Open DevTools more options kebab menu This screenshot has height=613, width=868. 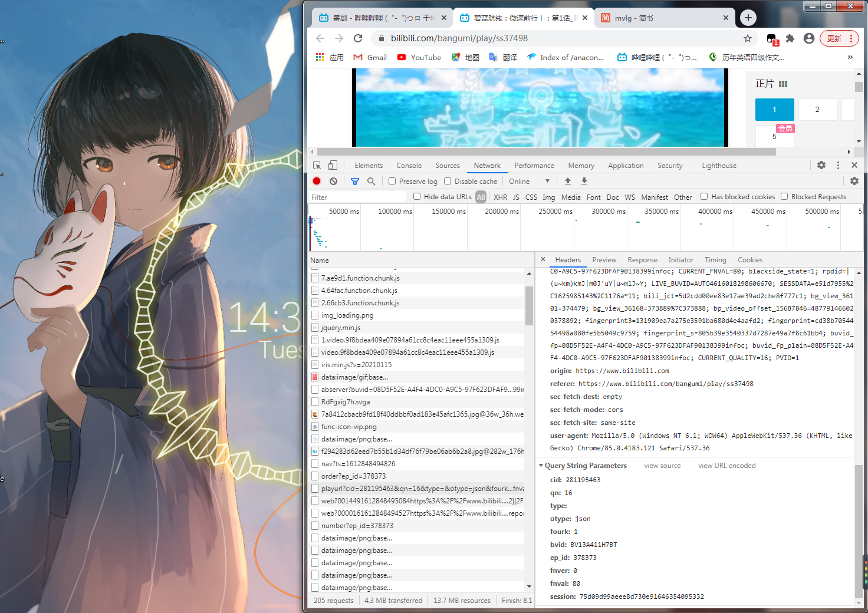[838, 166]
